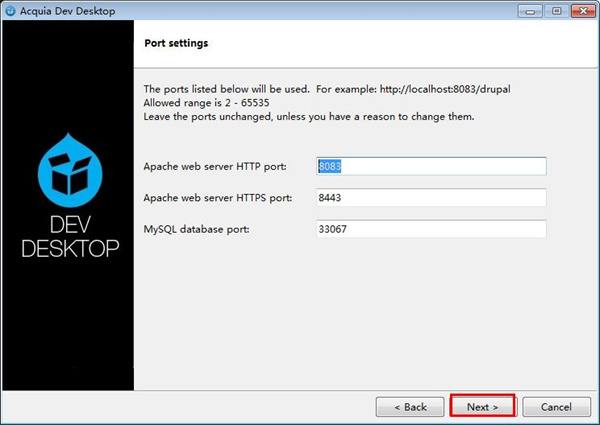Click the Leave the ports unchanged note
Image resolution: width=600 pixels, height=425 pixels.
point(308,117)
